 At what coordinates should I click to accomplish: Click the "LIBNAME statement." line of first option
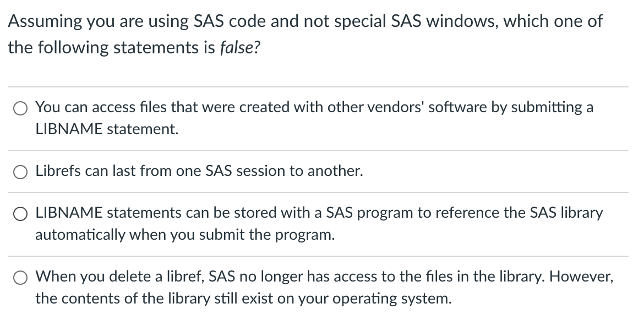click(107, 129)
